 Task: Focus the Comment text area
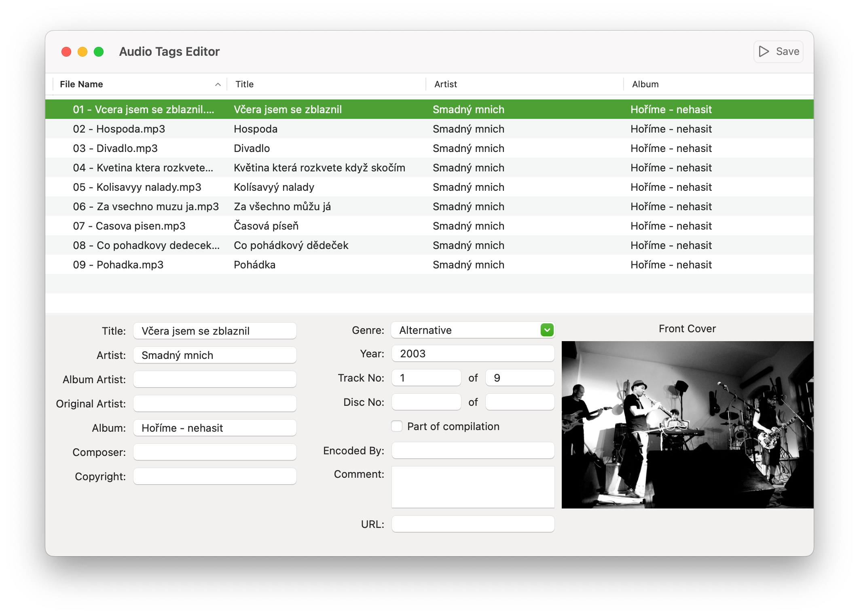[x=472, y=487]
